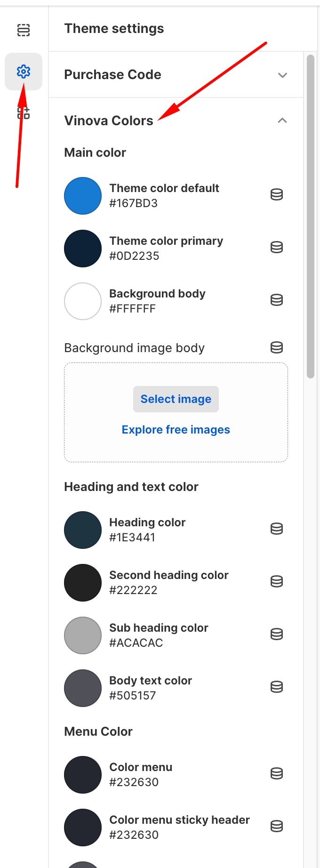This screenshot has height=868, width=320.
Task: Click dynamic source icon for Sub heading color
Action: [277, 634]
